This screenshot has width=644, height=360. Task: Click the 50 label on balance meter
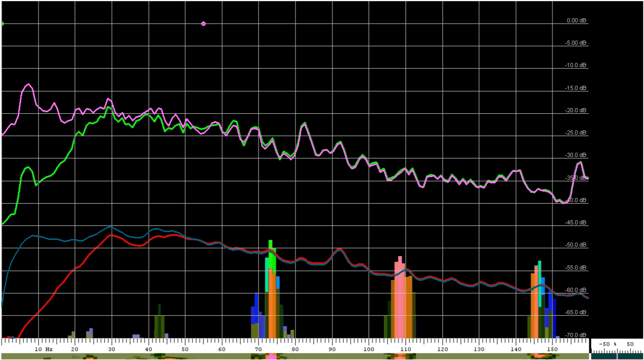[630, 344]
